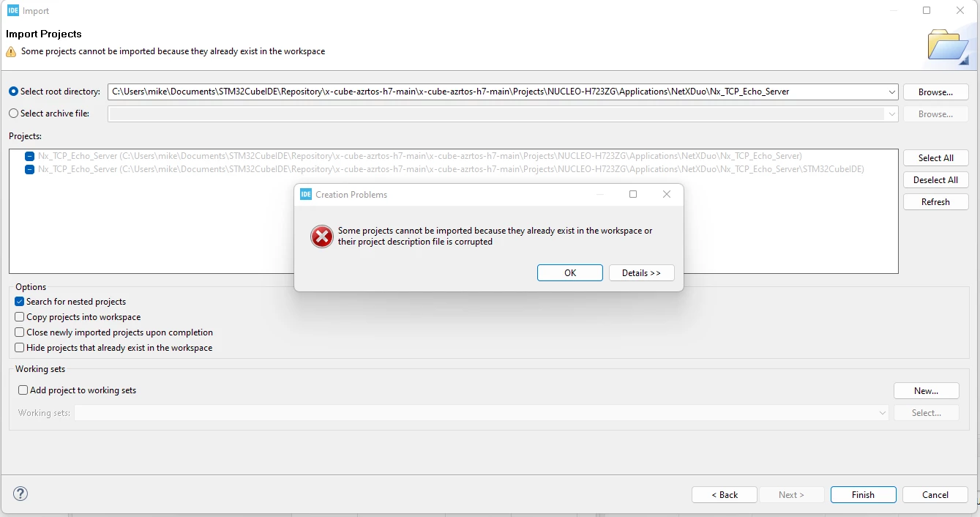
Task: Enable Hide projects that already exist in workspace
Action: [x=20, y=348]
